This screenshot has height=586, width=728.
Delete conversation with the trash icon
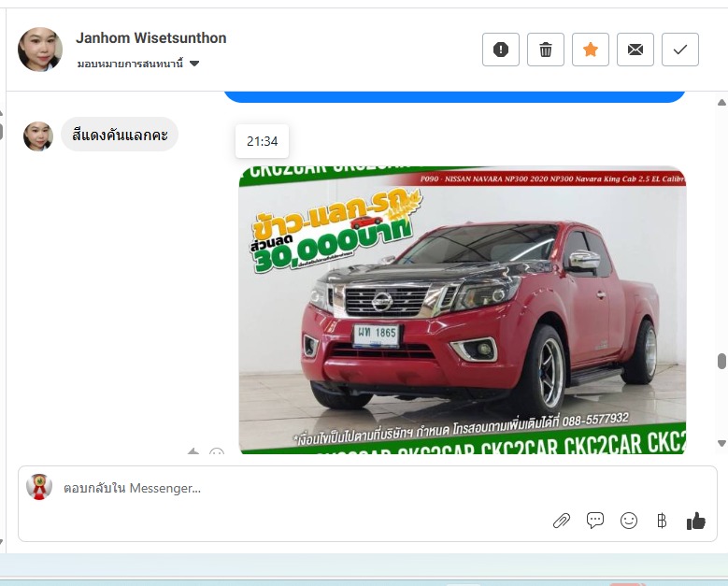(545, 50)
